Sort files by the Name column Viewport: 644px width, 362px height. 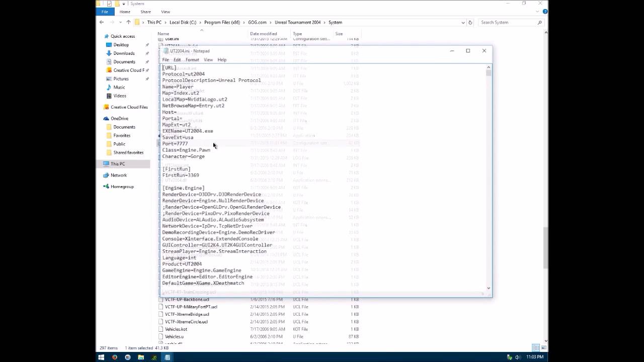pyautogui.click(x=164, y=34)
